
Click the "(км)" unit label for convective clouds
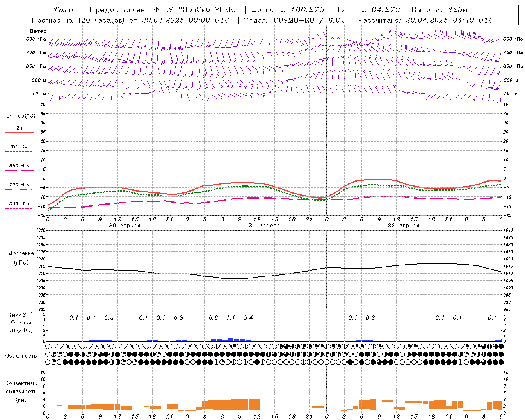[21, 399]
